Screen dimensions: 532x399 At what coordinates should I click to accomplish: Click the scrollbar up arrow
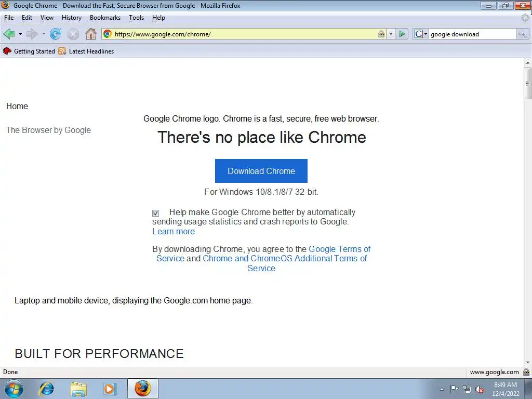tap(528, 63)
